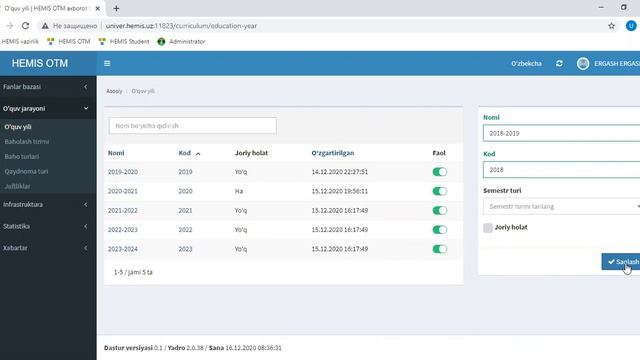Select the 2023-2024 row name
Viewport: 640px width, 360px height.
(122, 249)
